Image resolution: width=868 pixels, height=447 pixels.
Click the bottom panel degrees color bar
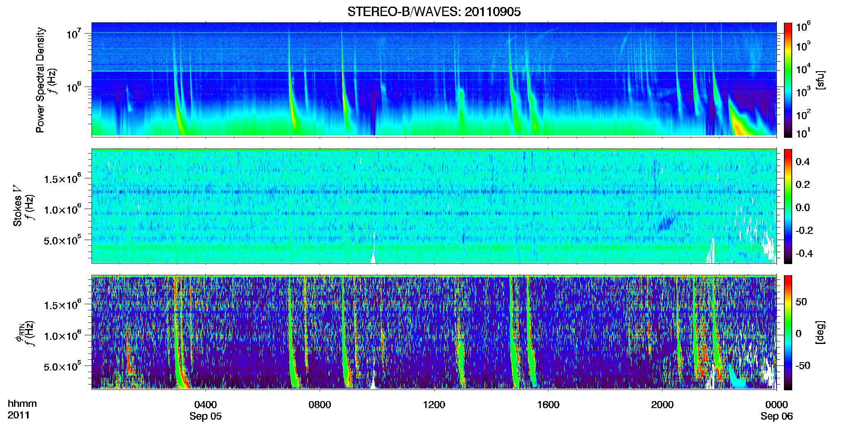pos(788,332)
